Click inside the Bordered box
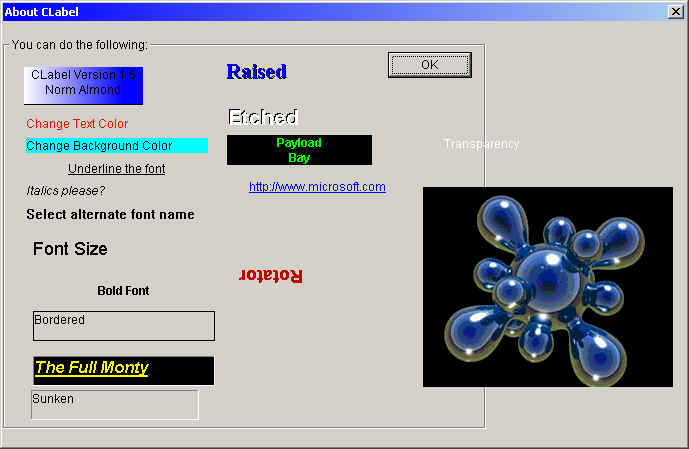 [x=123, y=326]
